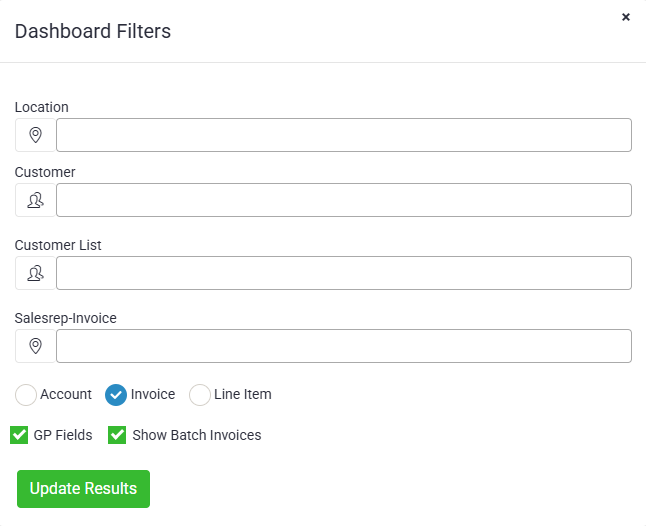
Task: Focus the Location input field
Action: coord(343,135)
